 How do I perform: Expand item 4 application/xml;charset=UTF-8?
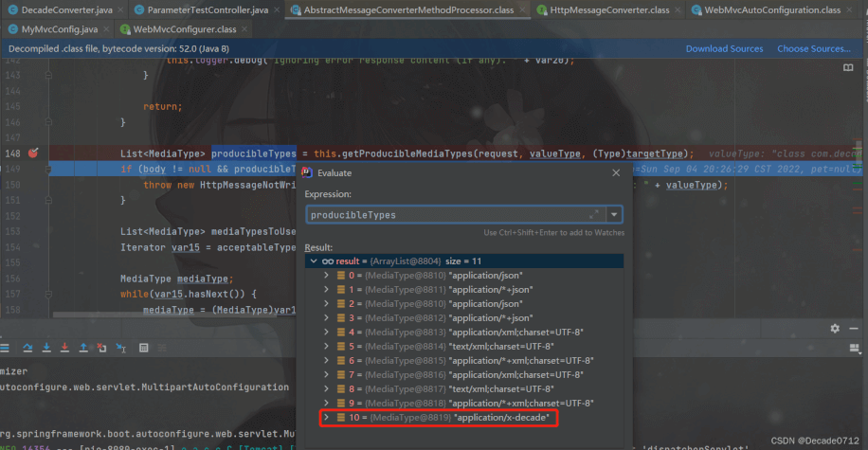tap(326, 333)
